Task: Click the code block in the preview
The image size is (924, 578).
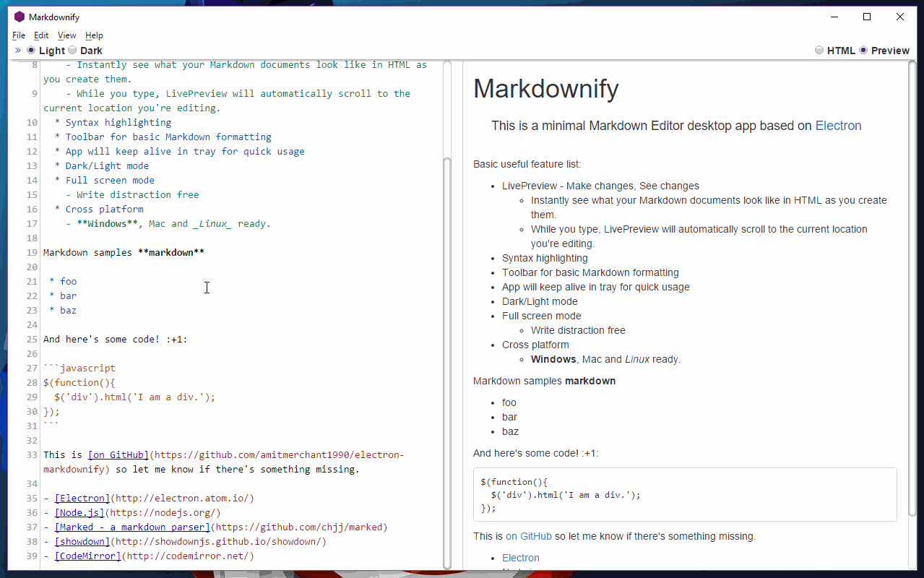Action: tap(685, 495)
